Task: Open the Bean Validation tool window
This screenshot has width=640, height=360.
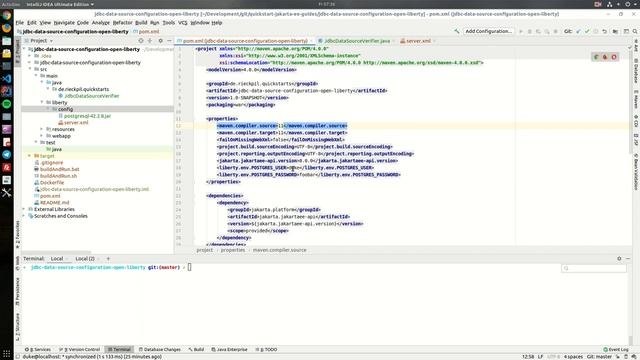Action: [x=636, y=172]
